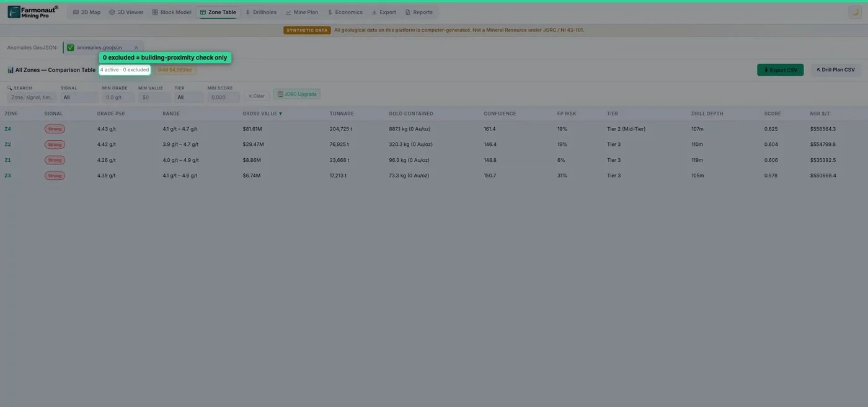Open the 2D Map view

click(x=87, y=12)
